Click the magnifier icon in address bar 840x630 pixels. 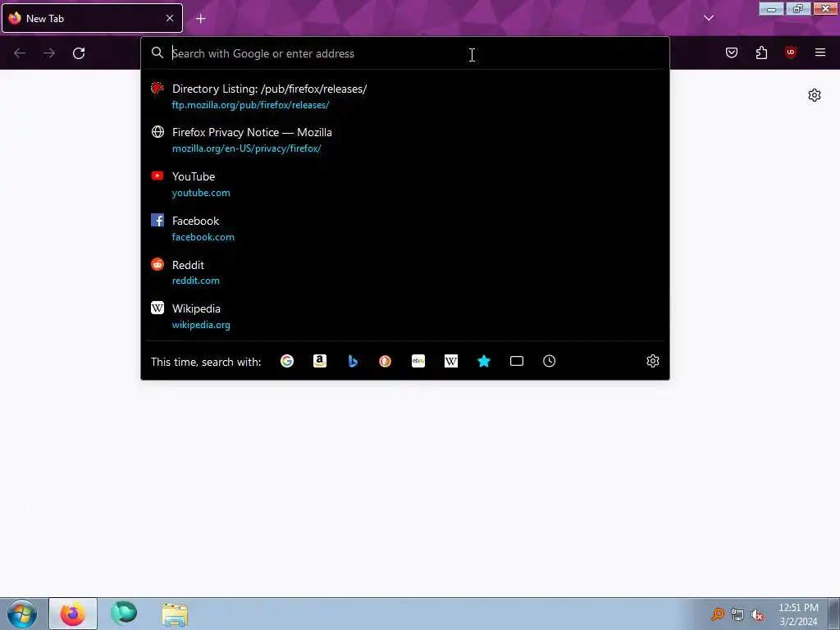coord(157,52)
